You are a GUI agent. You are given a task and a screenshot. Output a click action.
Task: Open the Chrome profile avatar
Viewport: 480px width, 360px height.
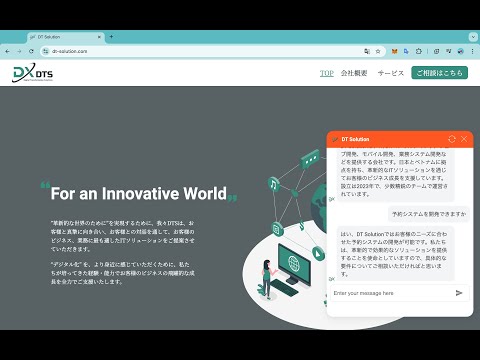pyautogui.click(x=461, y=51)
